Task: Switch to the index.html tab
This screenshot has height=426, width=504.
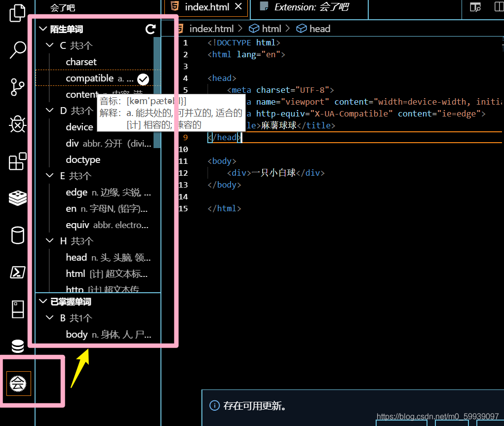Action: point(207,7)
